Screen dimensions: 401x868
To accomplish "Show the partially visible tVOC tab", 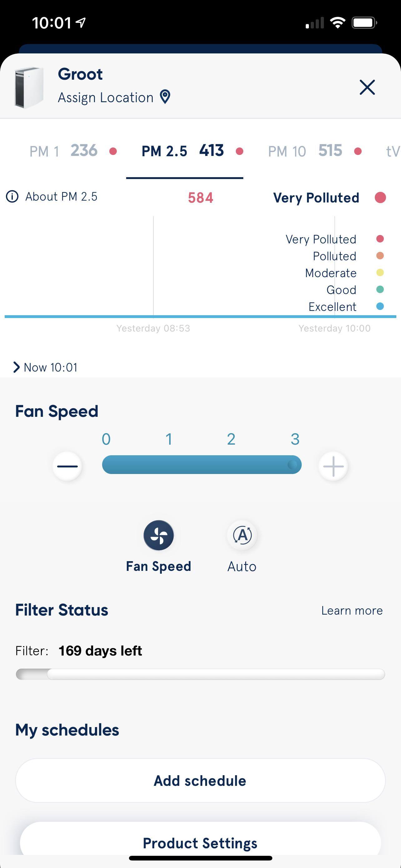I will pyautogui.click(x=393, y=151).
